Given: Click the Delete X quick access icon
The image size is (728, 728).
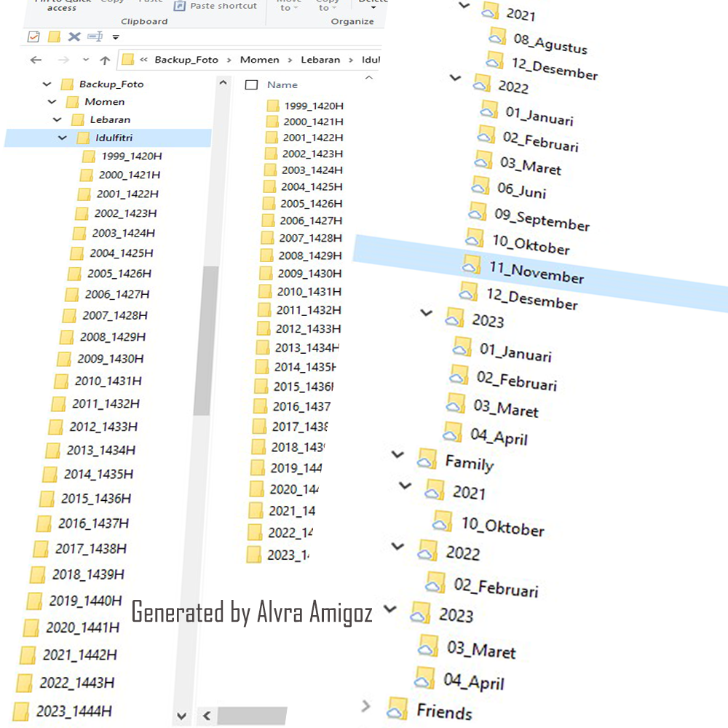Looking at the screenshot, I should (x=74, y=36).
